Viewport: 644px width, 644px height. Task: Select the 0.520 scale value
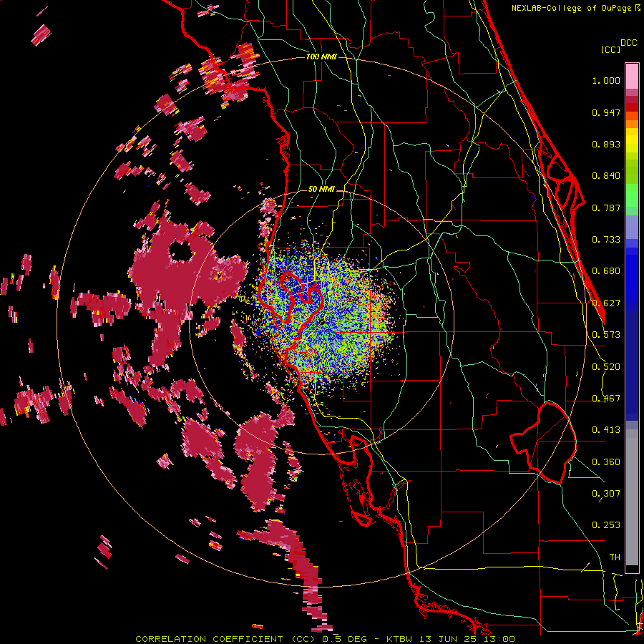click(x=606, y=367)
